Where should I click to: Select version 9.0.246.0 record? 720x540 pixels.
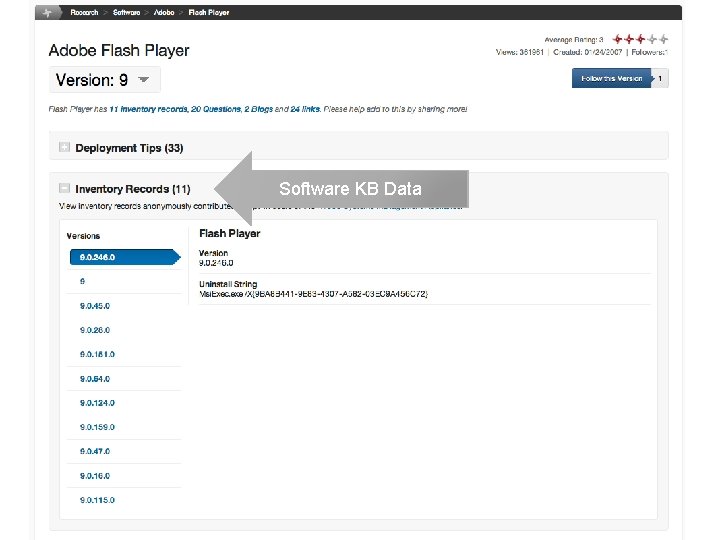tap(125, 257)
